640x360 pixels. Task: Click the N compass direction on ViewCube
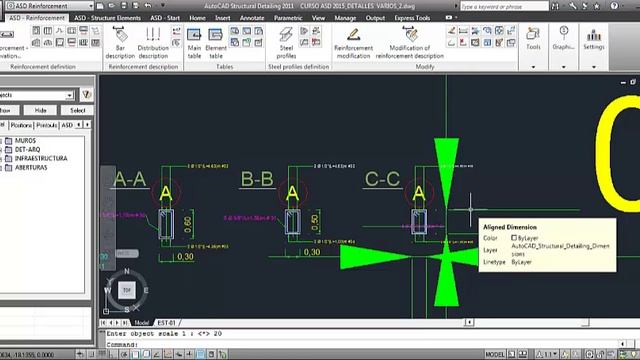(127, 271)
